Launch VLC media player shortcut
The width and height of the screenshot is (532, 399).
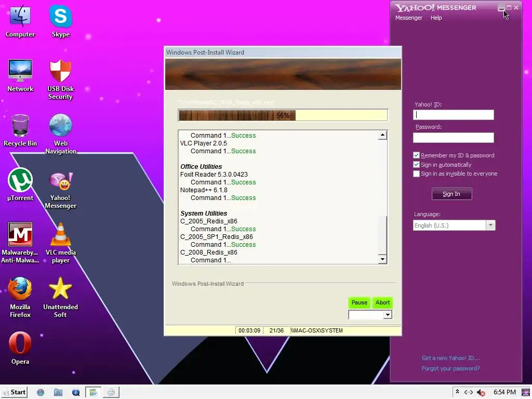click(x=60, y=243)
